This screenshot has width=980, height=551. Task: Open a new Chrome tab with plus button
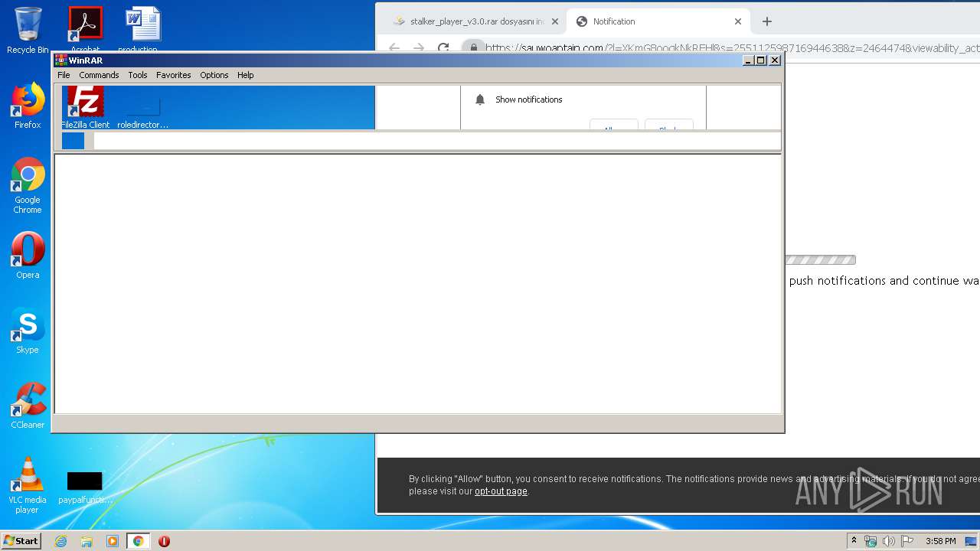click(x=767, y=21)
